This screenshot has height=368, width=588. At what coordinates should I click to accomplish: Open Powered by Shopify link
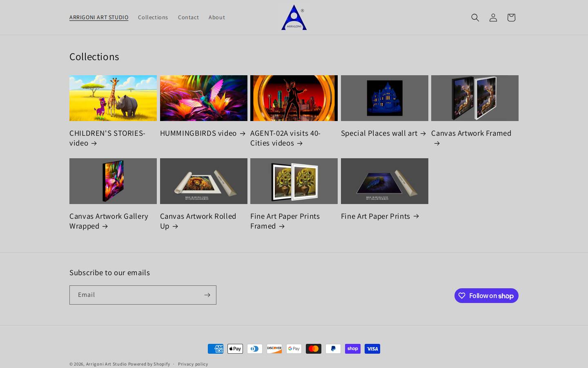coord(149,364)
